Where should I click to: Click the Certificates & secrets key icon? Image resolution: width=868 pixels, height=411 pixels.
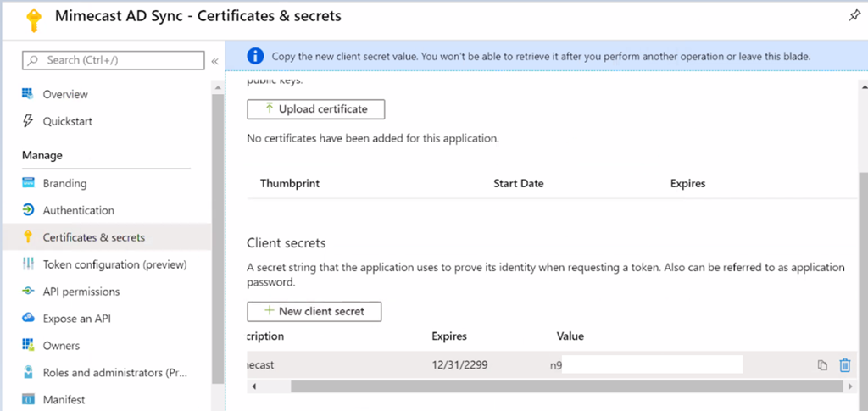(28, 236)
